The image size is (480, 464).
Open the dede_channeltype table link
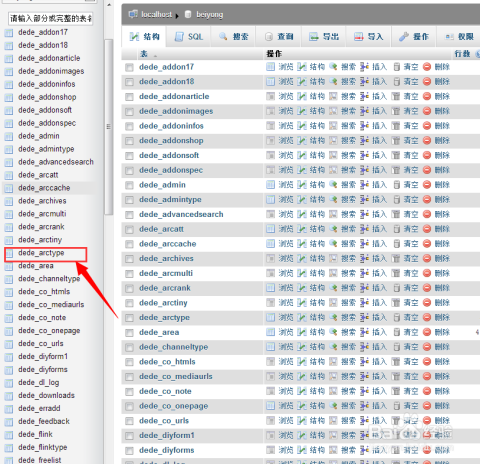click(174, 347)
